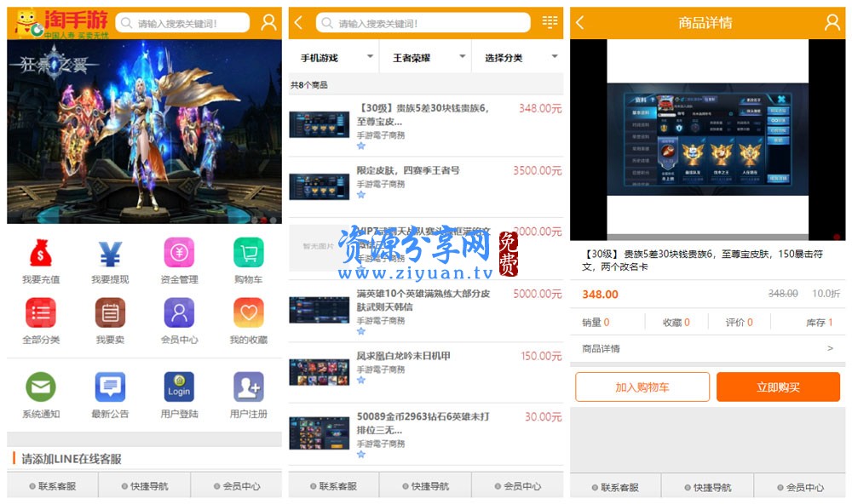Open the 用户注册 register icon
The image size is (852, 504).
pyautogui.click(x=248, y=387)
